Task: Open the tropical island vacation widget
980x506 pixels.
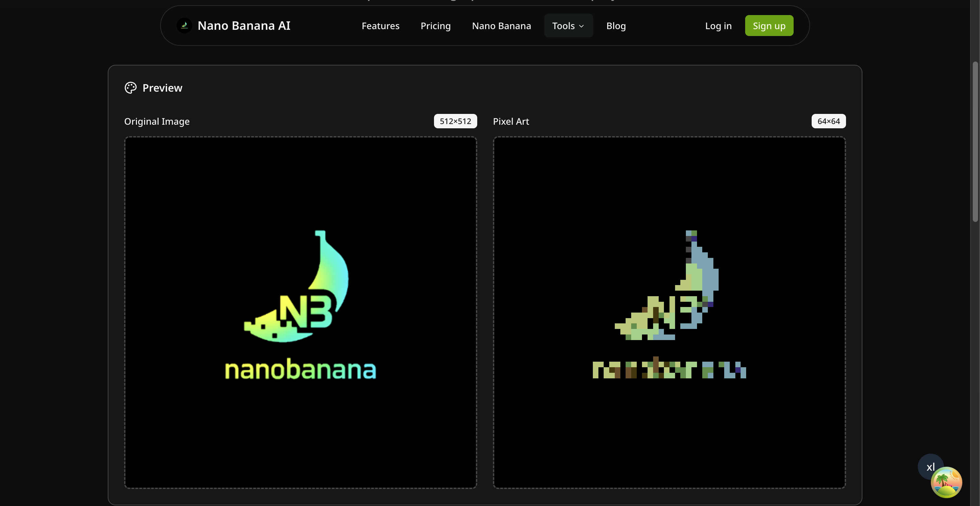Action: pos(947,482)
